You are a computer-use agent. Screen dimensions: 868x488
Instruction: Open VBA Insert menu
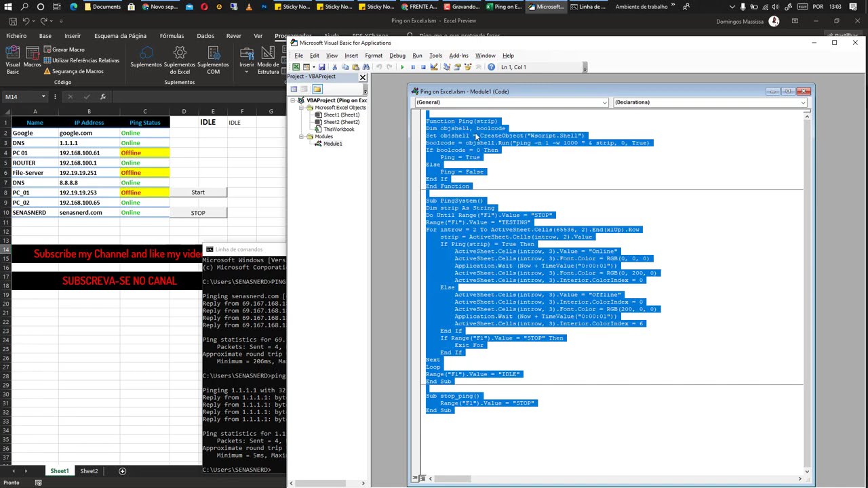[x=351, y=56]
